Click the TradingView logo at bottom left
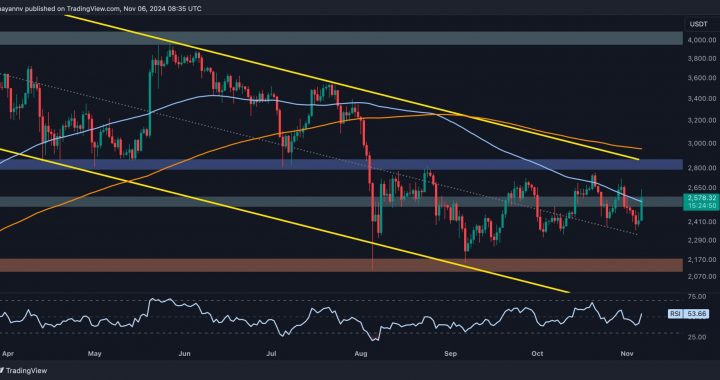The width and height of the screenshot is (720, 380). click(x=23, y=370)
